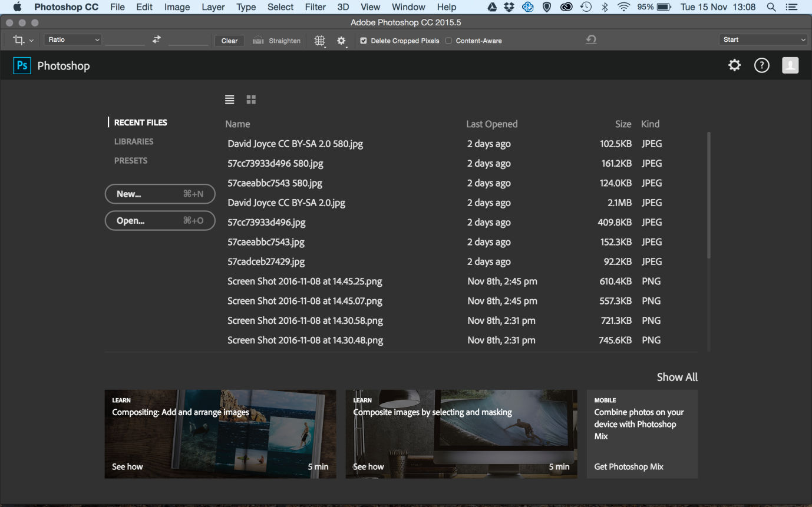
Task: Open Screen Shot 2016-11-08 at 14.30.48.png
Action: pos(305,340)
